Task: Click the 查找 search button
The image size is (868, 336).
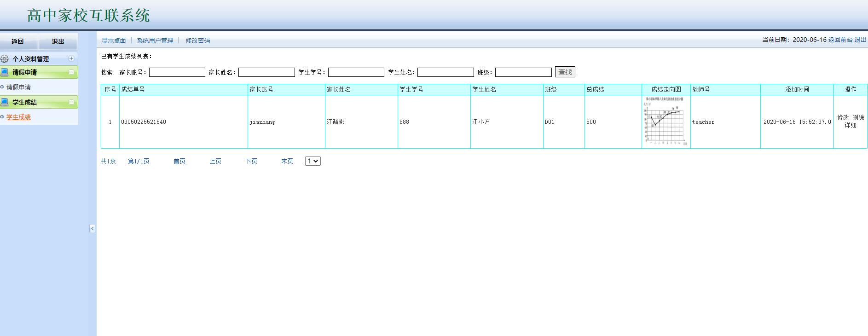Action: coord(565,72)
